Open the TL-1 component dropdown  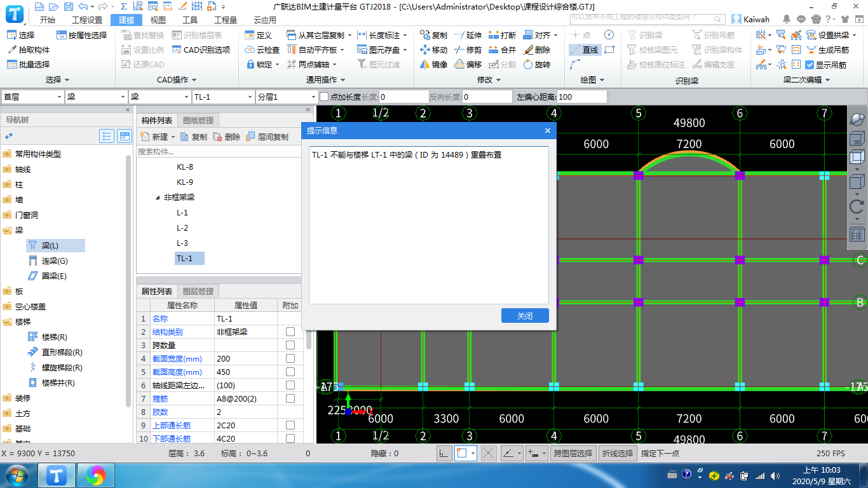pyautogui.click(x=223, y=97)
